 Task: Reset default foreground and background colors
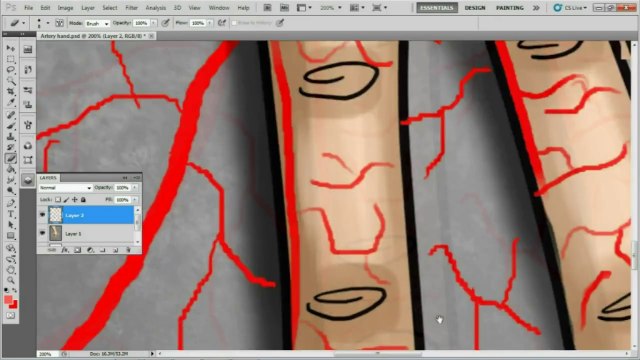coord(7,290)
